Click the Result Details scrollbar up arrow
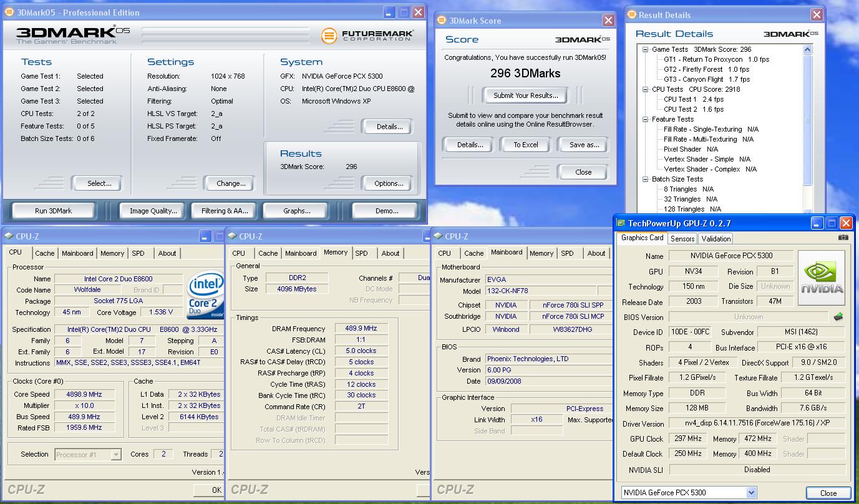Image resolution: width=859 pixels, height=504 pixels. 807,49
